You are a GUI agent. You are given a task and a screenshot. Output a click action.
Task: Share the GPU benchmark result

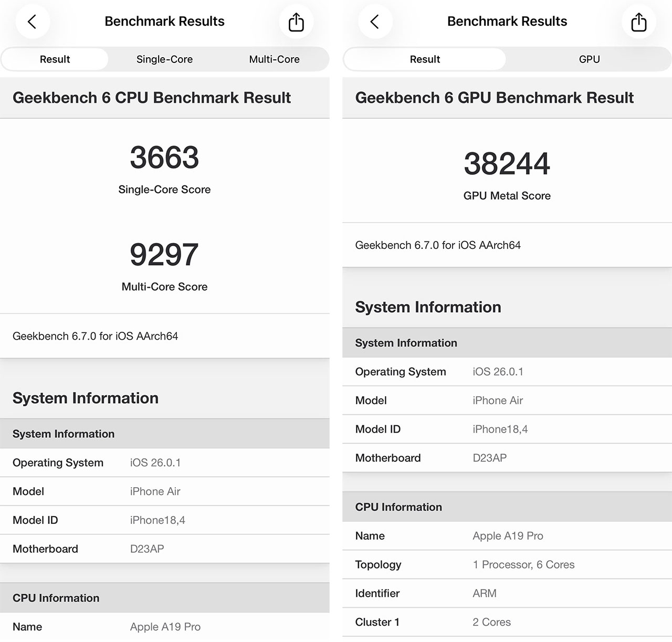638,22
